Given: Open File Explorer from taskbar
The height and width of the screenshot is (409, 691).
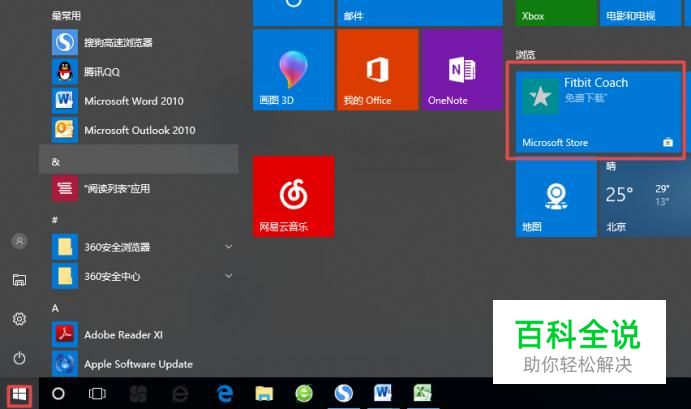Looking at the screenshot, I should coord(264,394).
